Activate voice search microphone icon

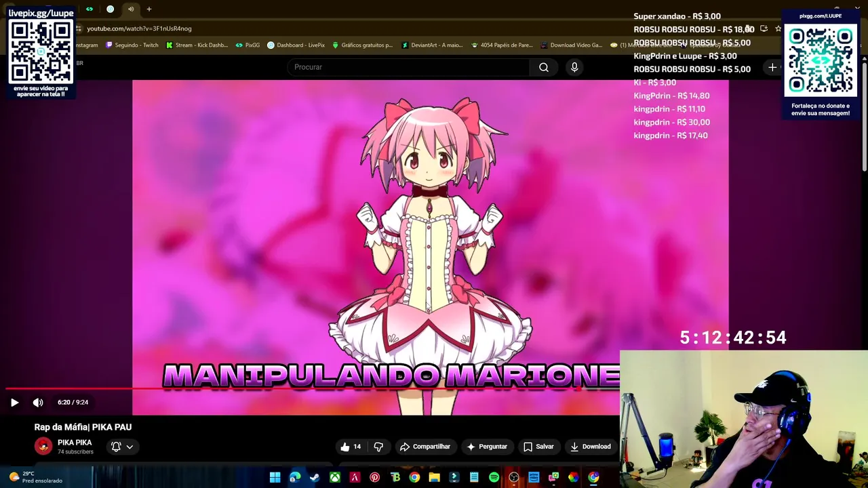click(x=574, y=67)
